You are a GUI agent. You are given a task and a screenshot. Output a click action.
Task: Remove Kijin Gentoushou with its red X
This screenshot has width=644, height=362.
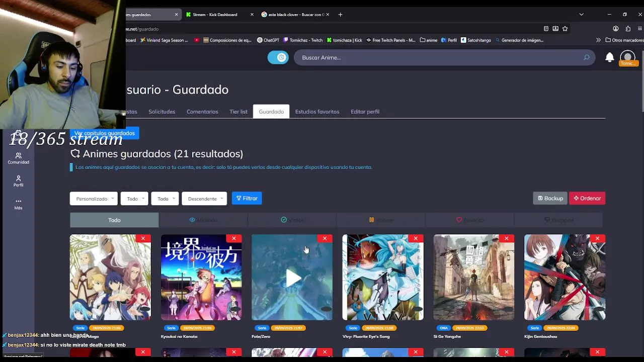pos(597,238)
